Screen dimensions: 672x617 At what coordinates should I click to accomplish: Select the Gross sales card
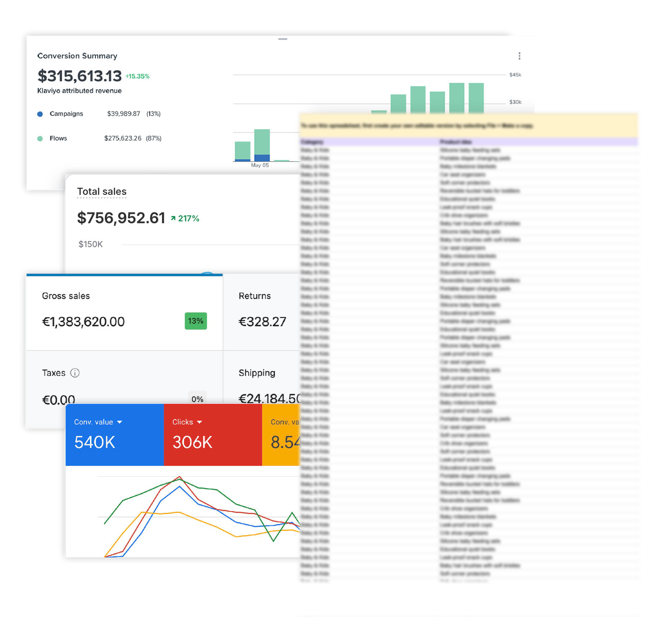click(x=124, y=312)
